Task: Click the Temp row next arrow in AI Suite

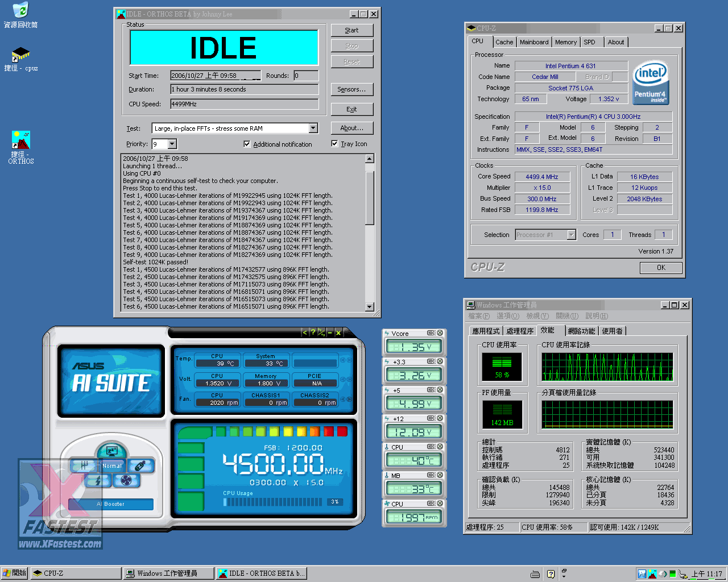Action: tap(349, 360)
